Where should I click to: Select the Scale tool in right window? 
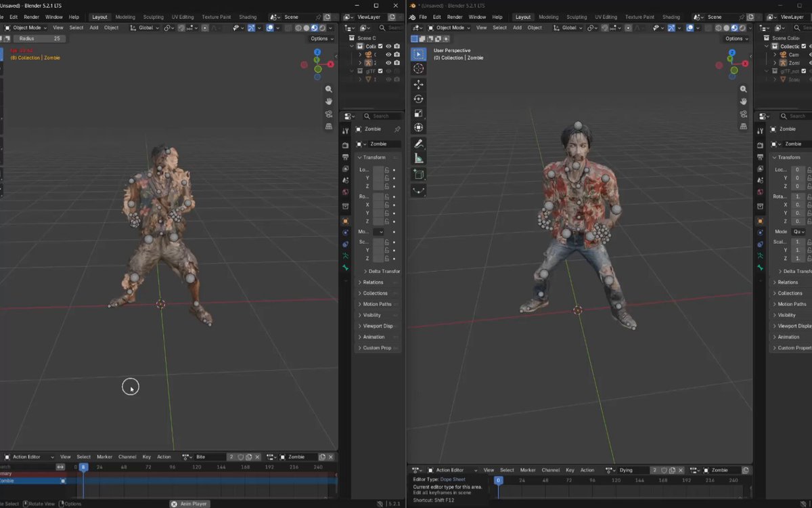click(418, 113)
